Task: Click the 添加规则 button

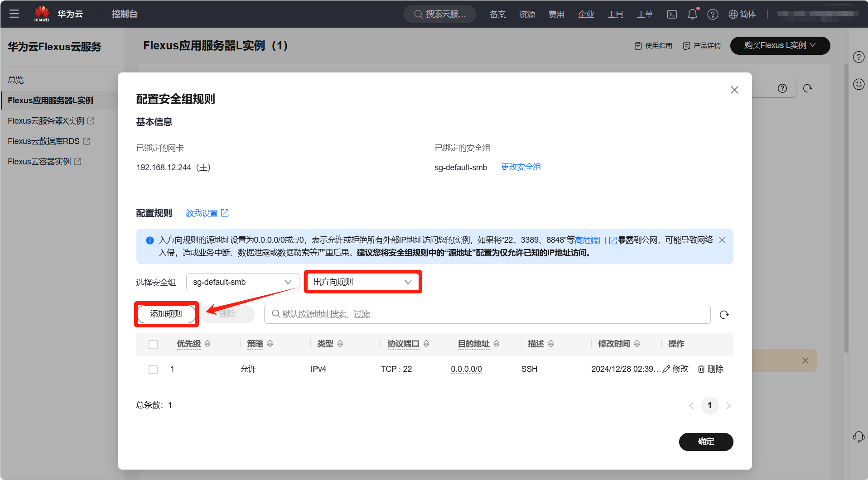Action: click(166, 314)
